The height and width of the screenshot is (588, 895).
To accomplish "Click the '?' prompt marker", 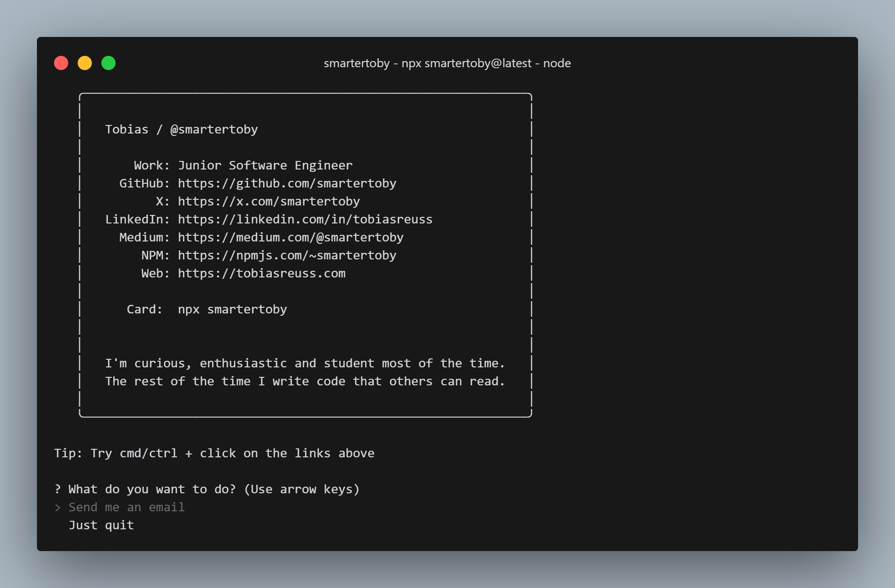I will click(58, 490).
